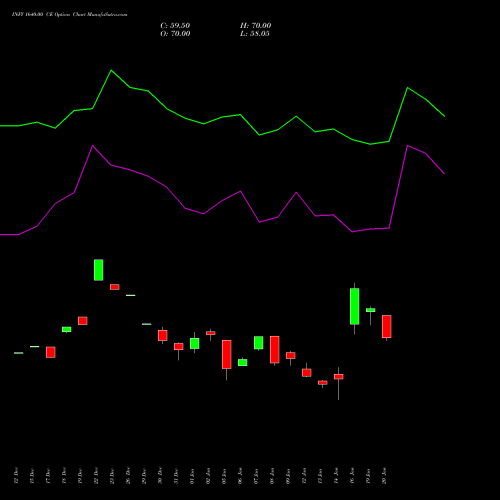Select the green candle for 01 Jan
Screen dimensions: 500x500
pyautogui.click(x=195, y=343)
